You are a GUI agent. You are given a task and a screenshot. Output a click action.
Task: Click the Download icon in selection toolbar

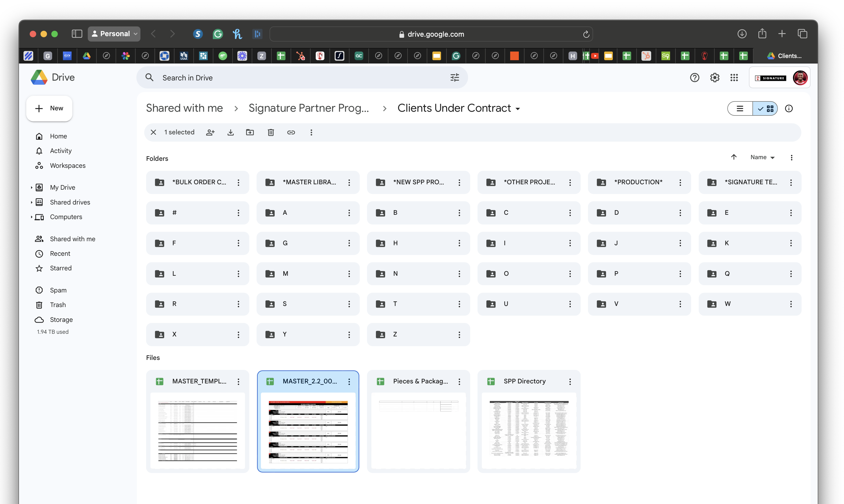tap(230, 132)
